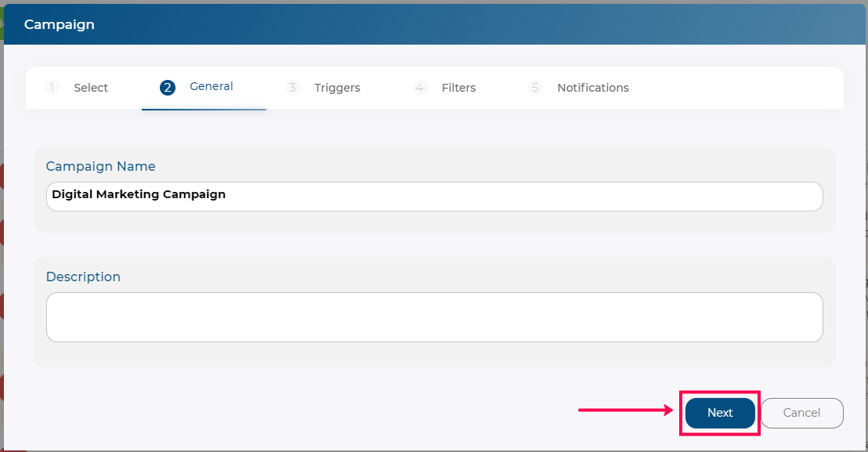Focus the Campaign Name input field
Viewport: 868px width, 452px height.
tap(435, 197)
